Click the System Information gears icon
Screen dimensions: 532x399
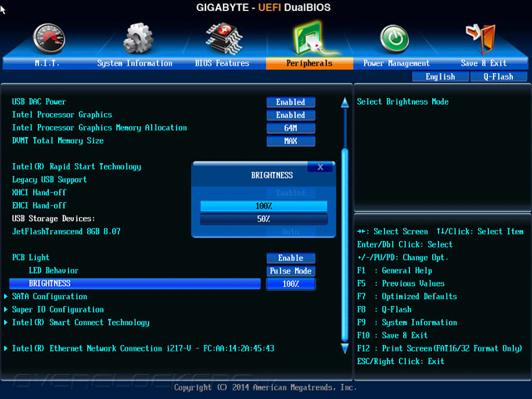138,38
